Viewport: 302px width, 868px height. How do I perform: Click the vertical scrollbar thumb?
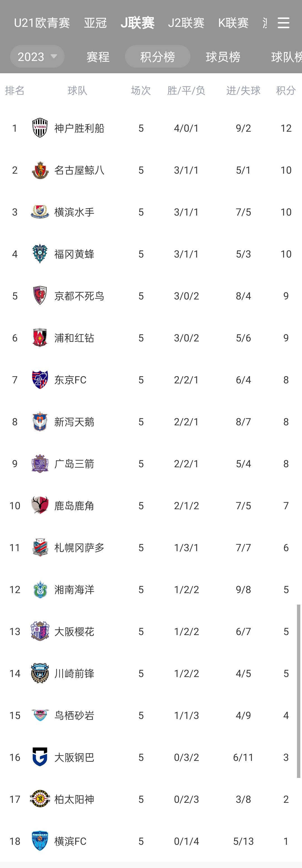(299, 691)
